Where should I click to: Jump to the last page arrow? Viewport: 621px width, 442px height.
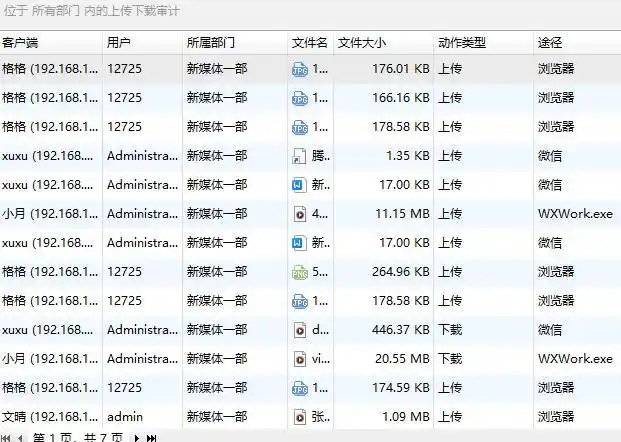(x=151, y=438)
